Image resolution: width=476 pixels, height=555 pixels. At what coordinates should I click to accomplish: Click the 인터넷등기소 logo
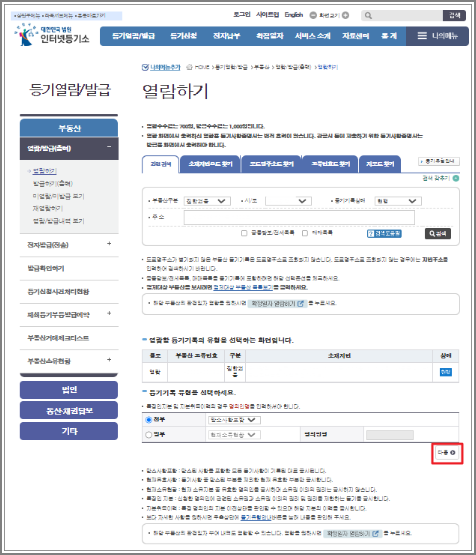(52, 35)
